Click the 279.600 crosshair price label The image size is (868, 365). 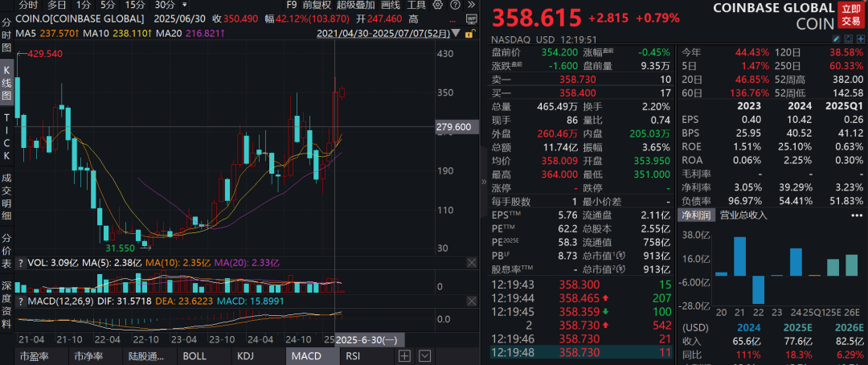(x=458, y=127)
